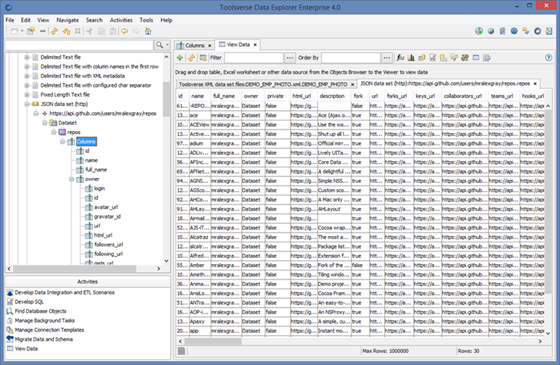Switch to the Columns tab
This screenshot has height=365, width=560.
pyautogui.click(x=195, y=45)
